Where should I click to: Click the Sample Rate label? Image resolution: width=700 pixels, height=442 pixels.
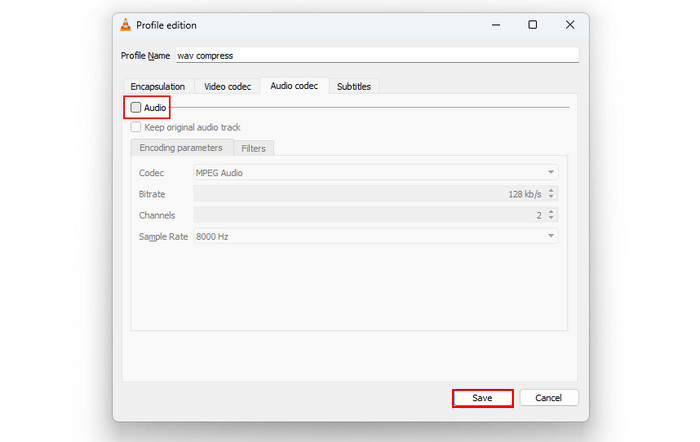(x=163, y=237)
